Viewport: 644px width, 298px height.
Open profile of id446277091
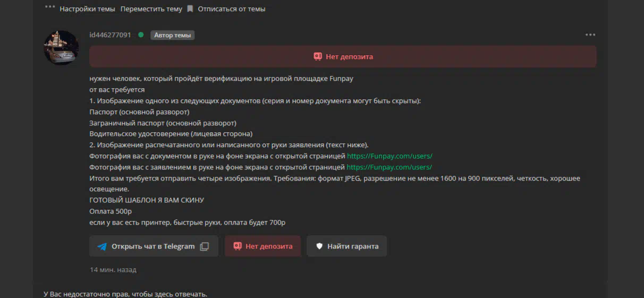pos(110,35)
